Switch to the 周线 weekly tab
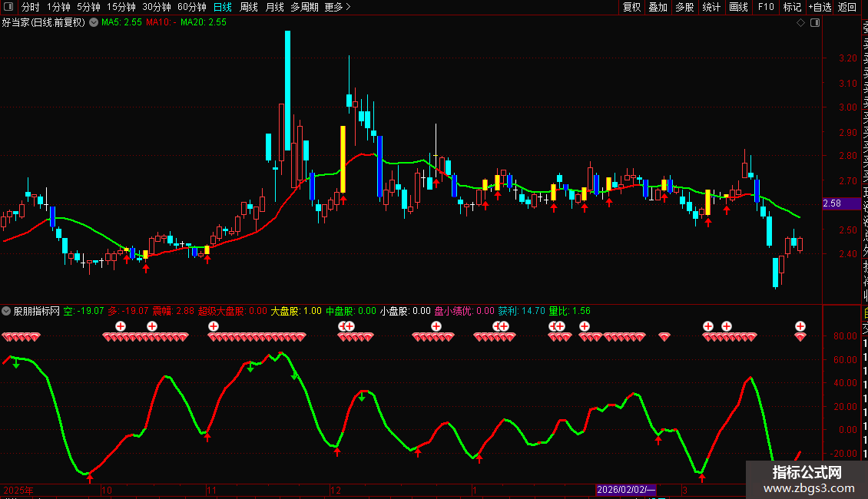 point(249,7)
